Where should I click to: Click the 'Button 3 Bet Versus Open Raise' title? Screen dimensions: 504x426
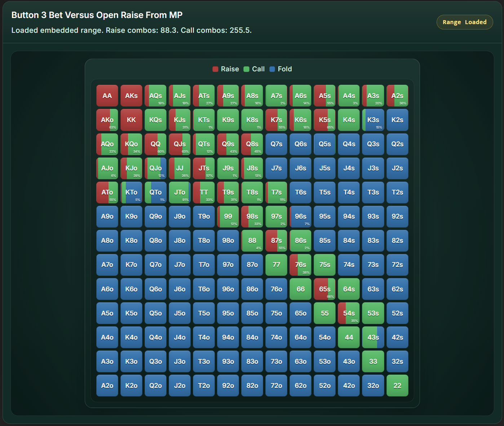coord(97,15)
